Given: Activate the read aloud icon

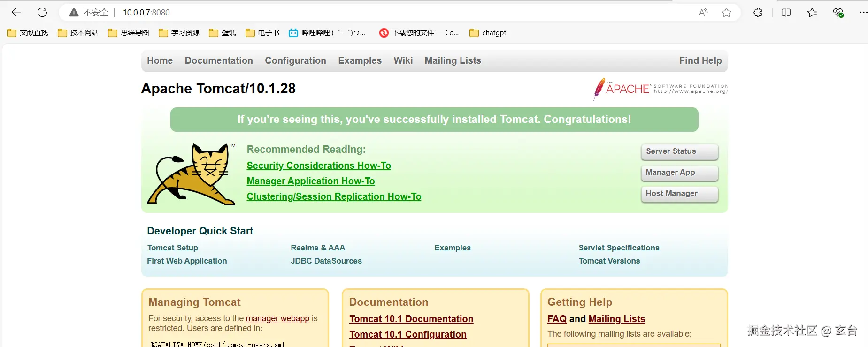Looking at the screenshot, I should click(703, 13).
